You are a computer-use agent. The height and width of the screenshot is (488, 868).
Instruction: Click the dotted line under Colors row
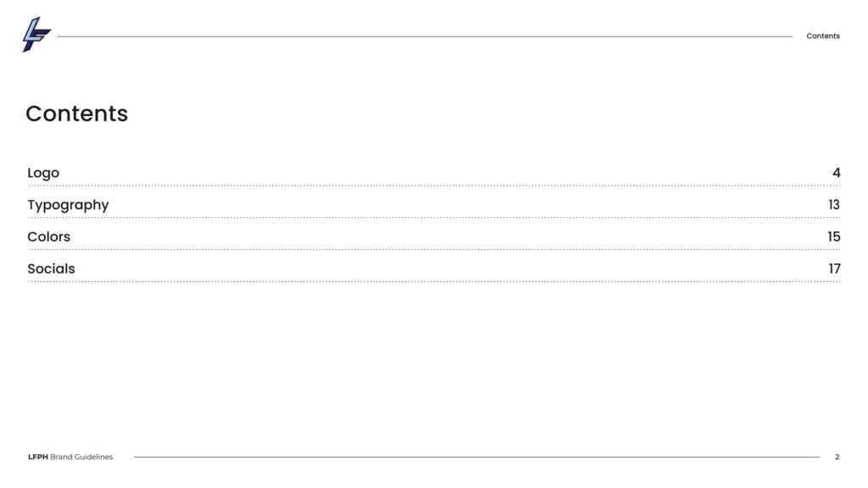[434, 250]
